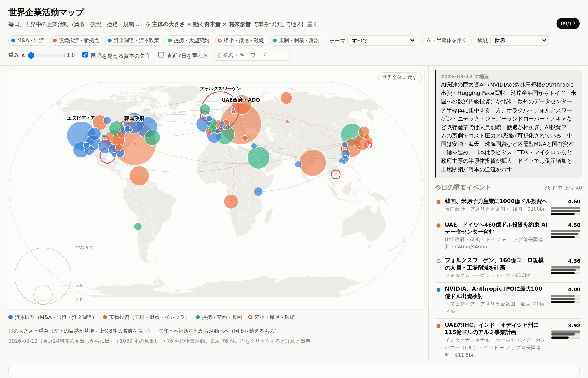Viewport: 588px width, 378px height.
Task: Click the large green bubble over Korea
Action: click(x=352, y=134)
